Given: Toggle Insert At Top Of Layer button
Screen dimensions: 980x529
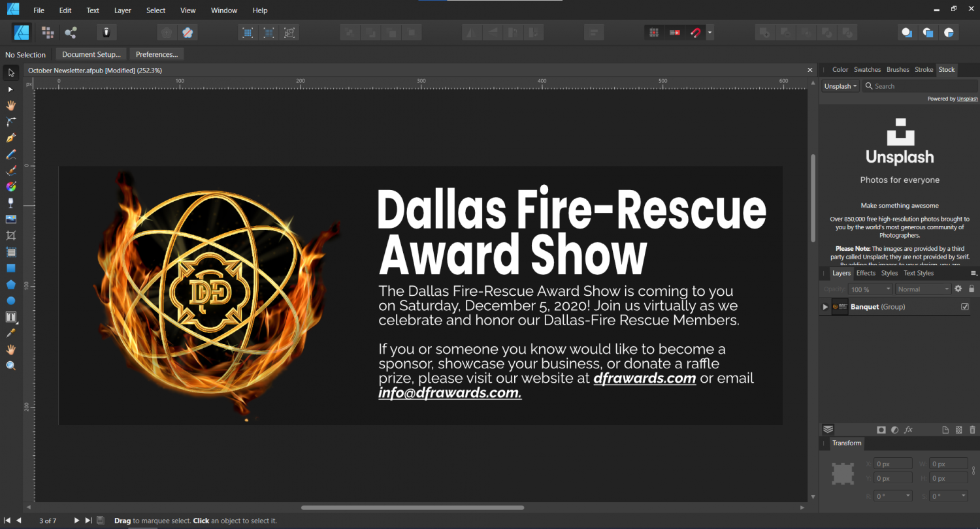Looking at the screenshot, I should pos(928,32).
